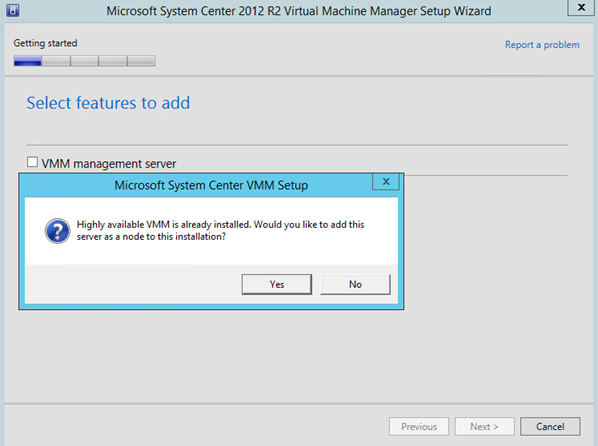
Task: Close the Microsoft System Center VMM Setup dialog
Action: 386,182
